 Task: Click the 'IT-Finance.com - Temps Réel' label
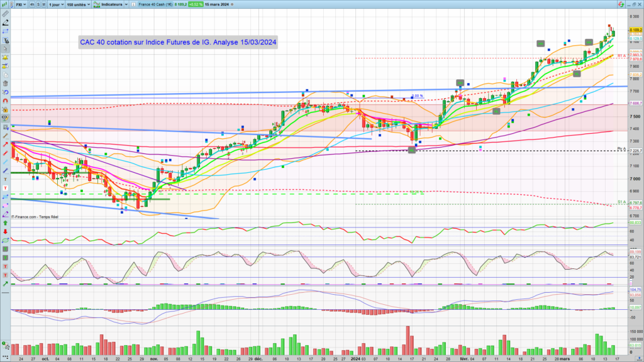(35, 217)
